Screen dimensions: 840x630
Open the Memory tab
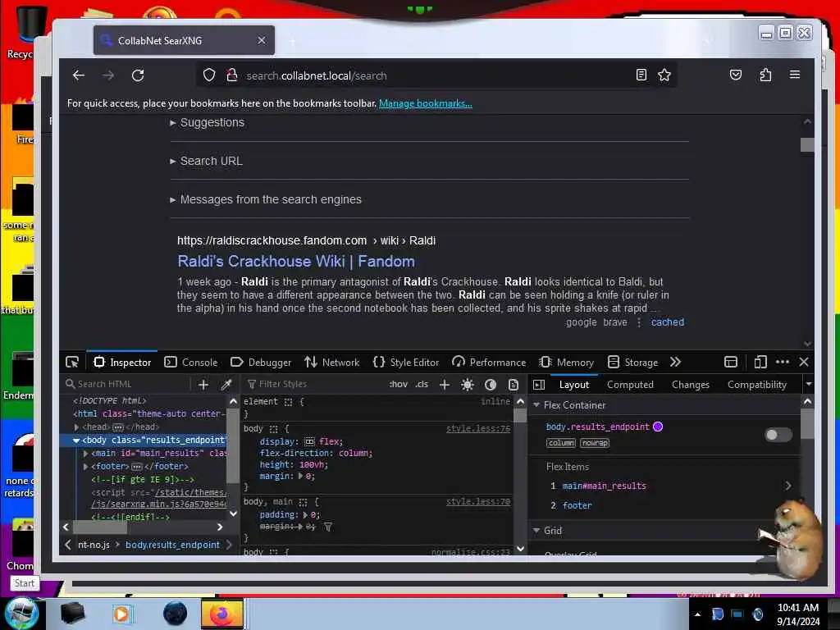tap(567, 363)
